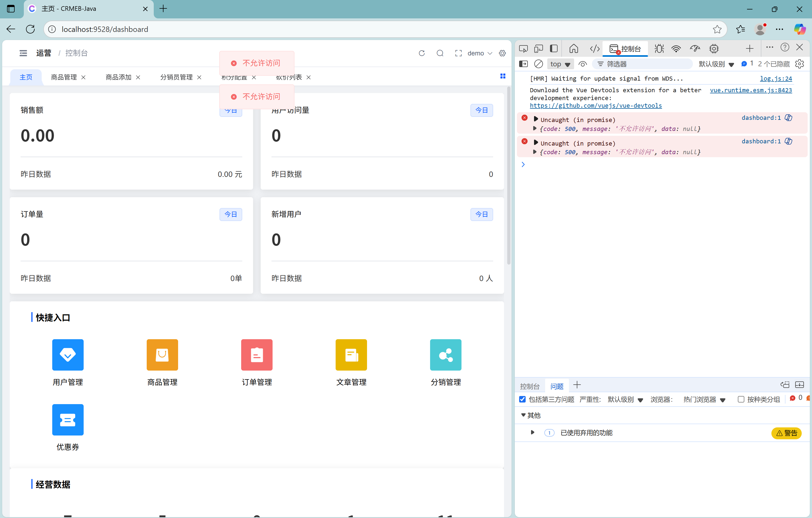Open issues severity 默认级别 dropdown

(x=625, y=399)
